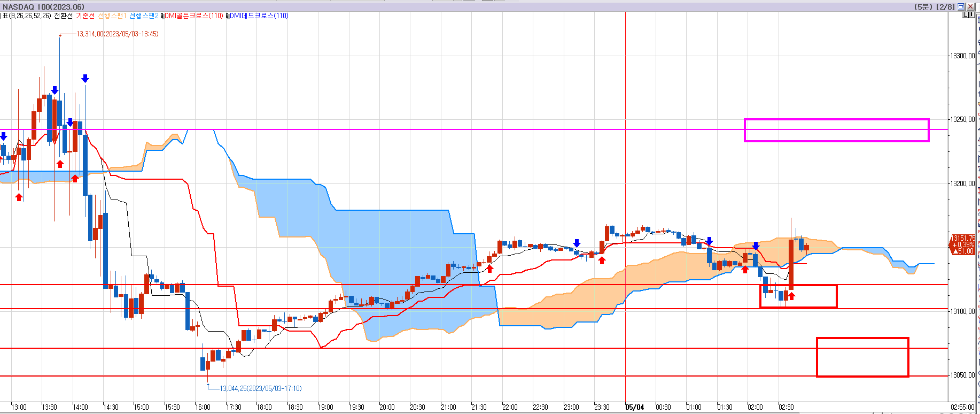Click the 13300.00 price axis label
Image resolution: width=980 pixels, height=414 pixels.
[962, 56]
